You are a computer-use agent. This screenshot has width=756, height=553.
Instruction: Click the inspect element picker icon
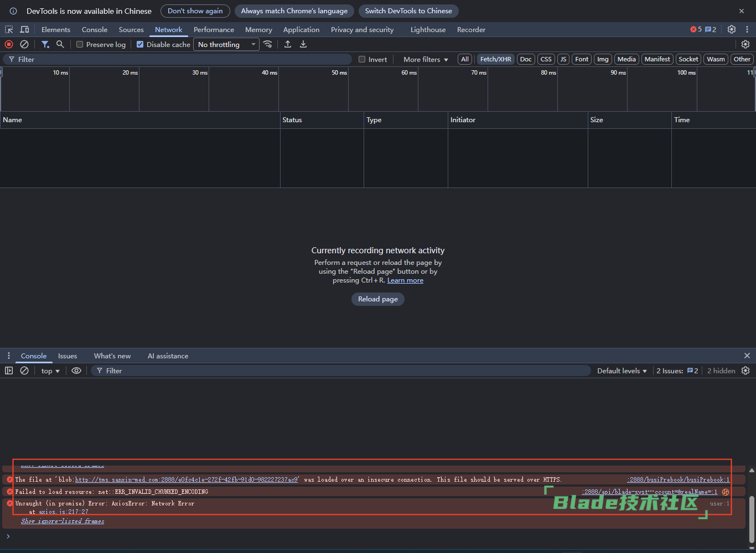[9, 29]
